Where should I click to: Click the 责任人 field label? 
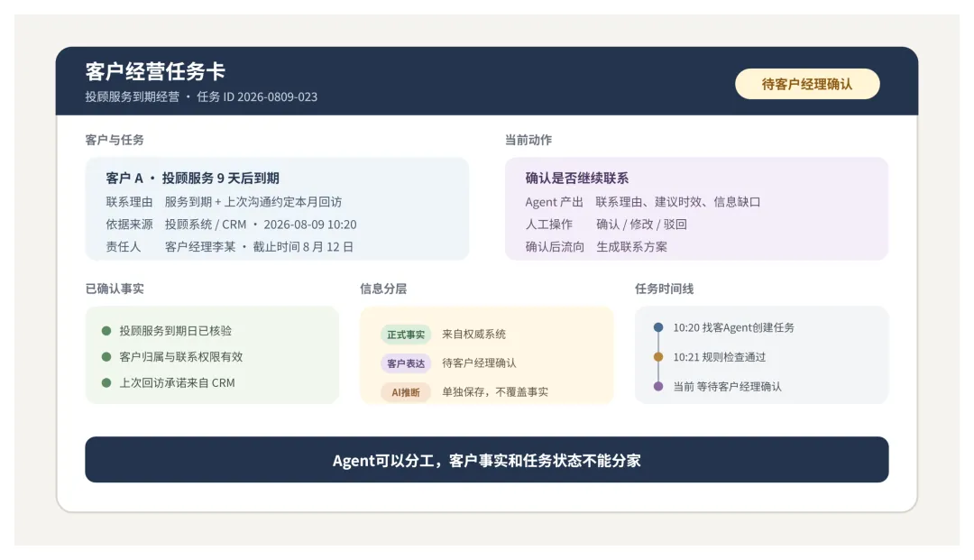(123, 246)
